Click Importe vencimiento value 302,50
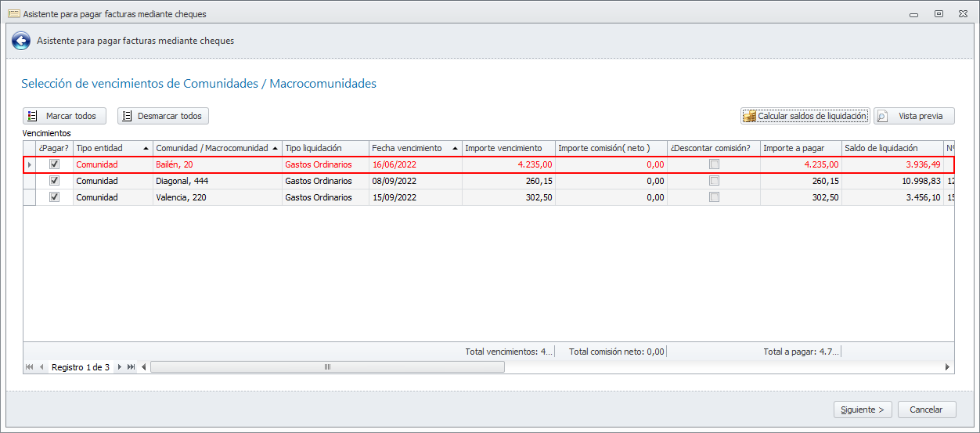980x433 pixels. coord(509,197)
